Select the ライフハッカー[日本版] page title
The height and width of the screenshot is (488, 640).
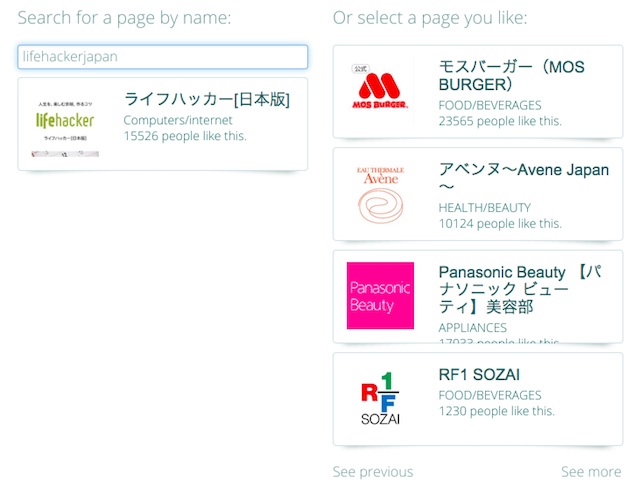point(207,100)
